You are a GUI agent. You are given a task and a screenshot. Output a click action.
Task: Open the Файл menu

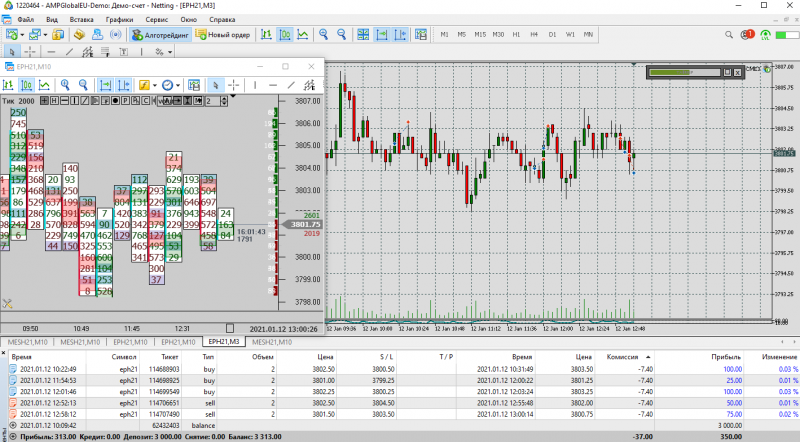click(26, 19)
